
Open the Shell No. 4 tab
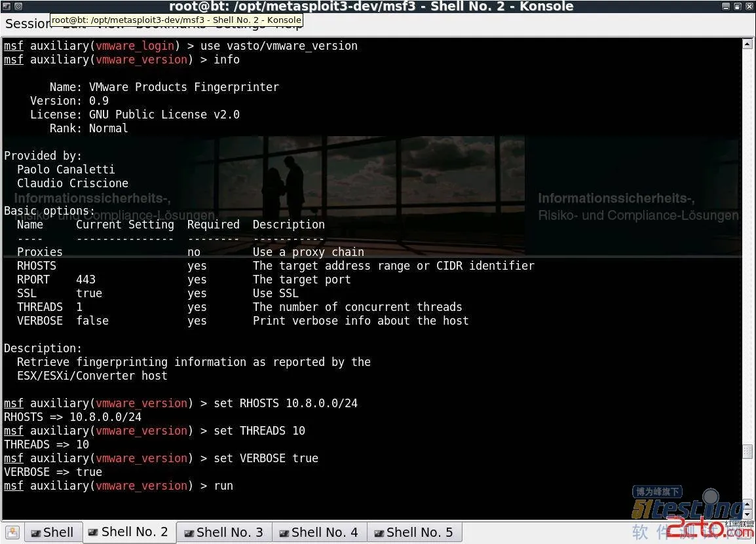[319, 532]
